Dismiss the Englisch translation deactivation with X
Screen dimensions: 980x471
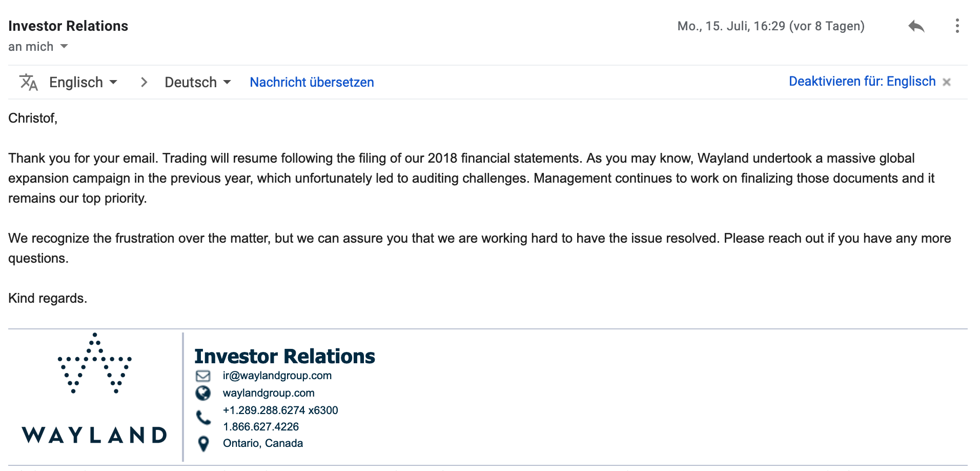pos(947,82)
